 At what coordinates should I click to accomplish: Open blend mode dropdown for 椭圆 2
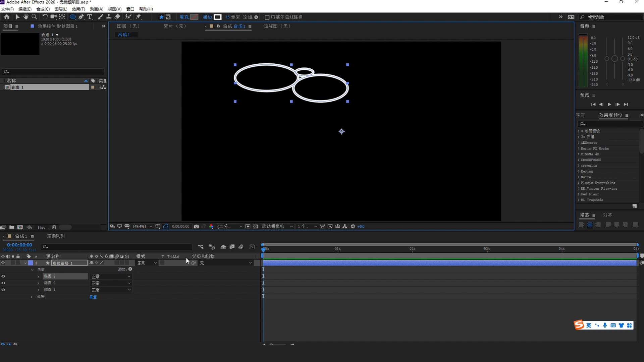pyautogui.click(x=111, y=283)
